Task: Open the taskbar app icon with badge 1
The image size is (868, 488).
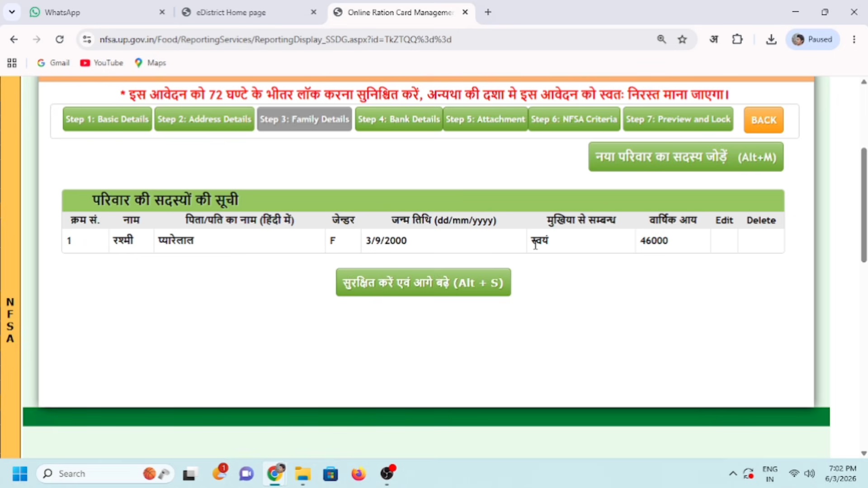Action: [220, 473]
